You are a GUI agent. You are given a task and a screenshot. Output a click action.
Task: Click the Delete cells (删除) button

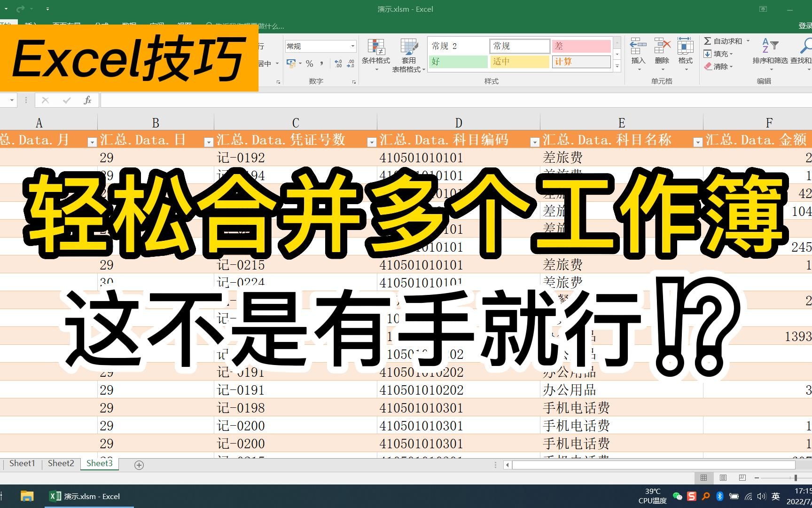click(x=662, y=55)
